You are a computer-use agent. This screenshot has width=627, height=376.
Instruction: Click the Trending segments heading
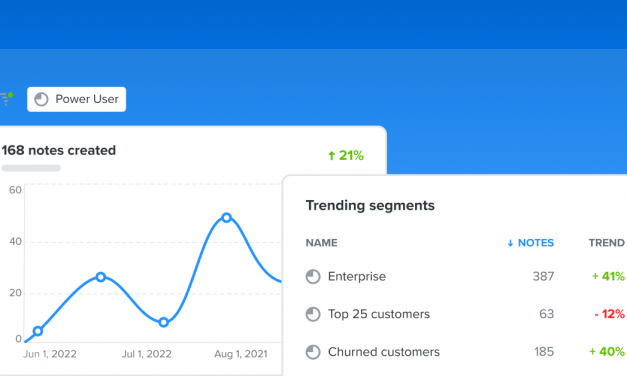370,206
